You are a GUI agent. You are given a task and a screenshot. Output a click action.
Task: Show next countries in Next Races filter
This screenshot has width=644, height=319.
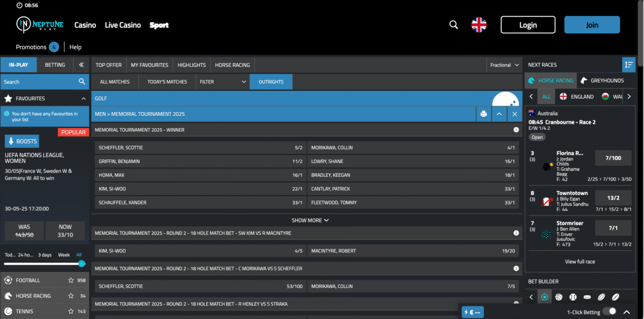point(630,97)
